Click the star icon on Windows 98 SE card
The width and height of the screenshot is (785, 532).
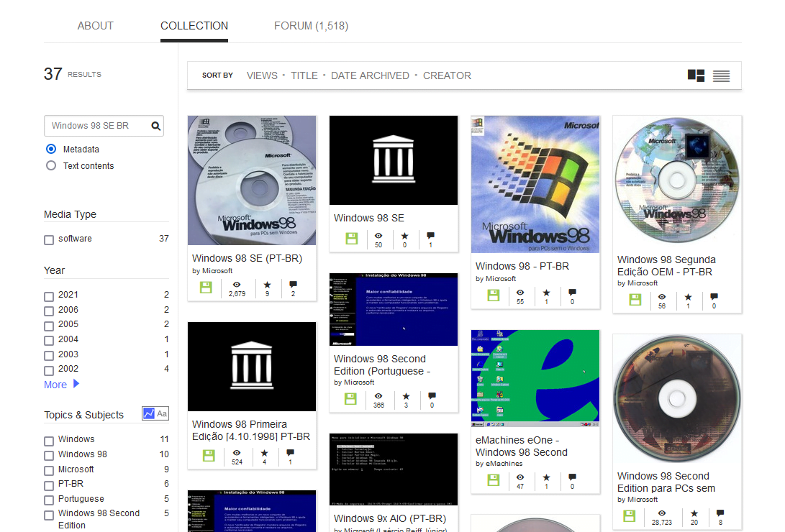[x=404, y=236]
